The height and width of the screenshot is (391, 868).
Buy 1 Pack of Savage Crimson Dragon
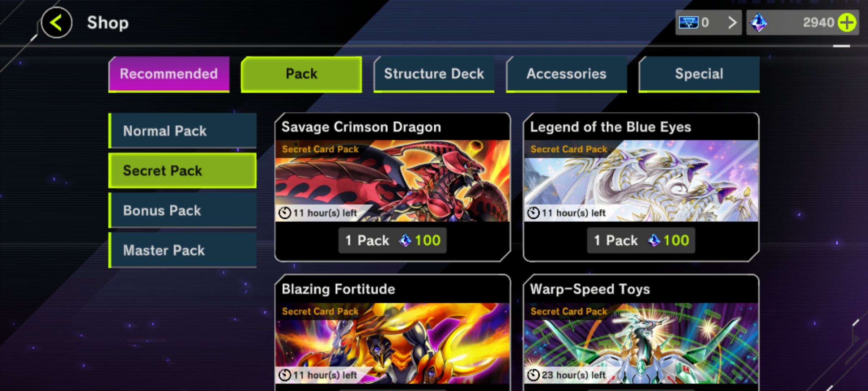click(392, 240)
